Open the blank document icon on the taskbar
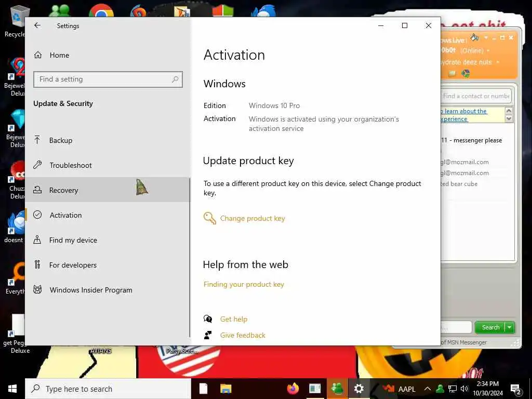The image size is (532, 399). click(x=203, y=389)
